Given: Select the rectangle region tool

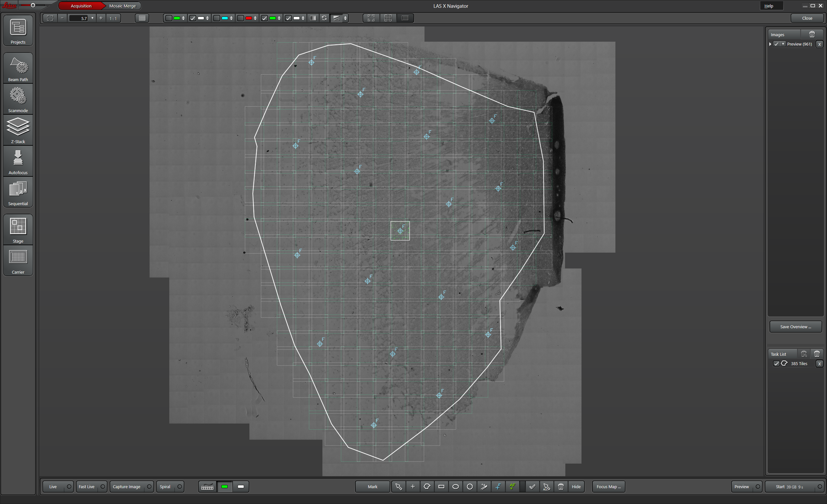Looking at the screenshot, I should [x=441, y=487].
